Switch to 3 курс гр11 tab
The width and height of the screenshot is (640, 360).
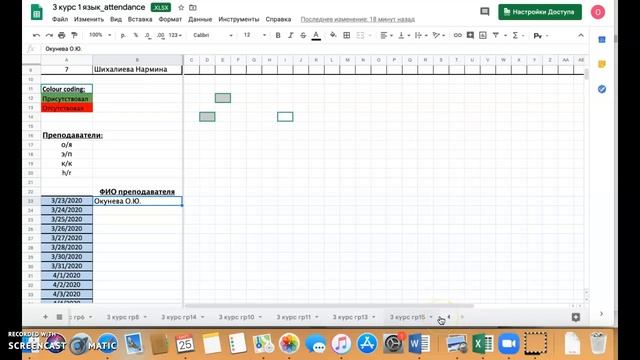(293, 317)
